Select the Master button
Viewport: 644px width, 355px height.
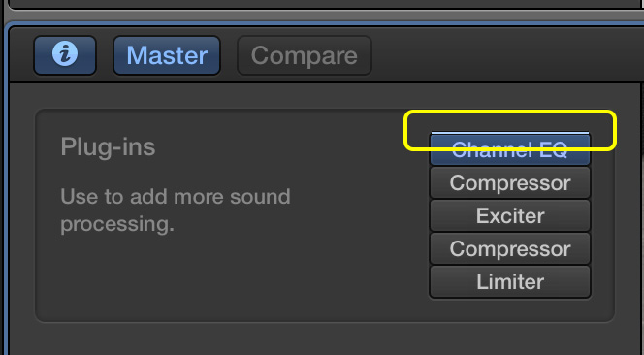(x=167, y=55)
